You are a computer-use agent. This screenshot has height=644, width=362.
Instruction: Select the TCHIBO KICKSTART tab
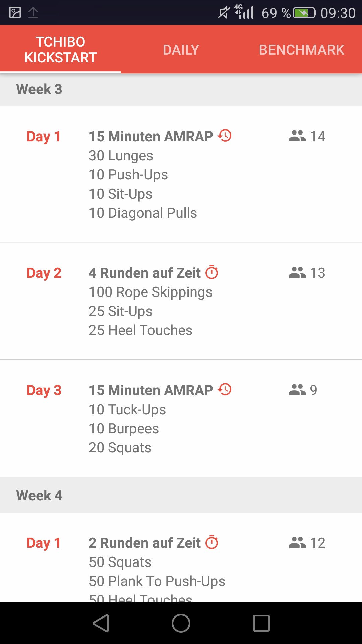click(x=60, y=50)
